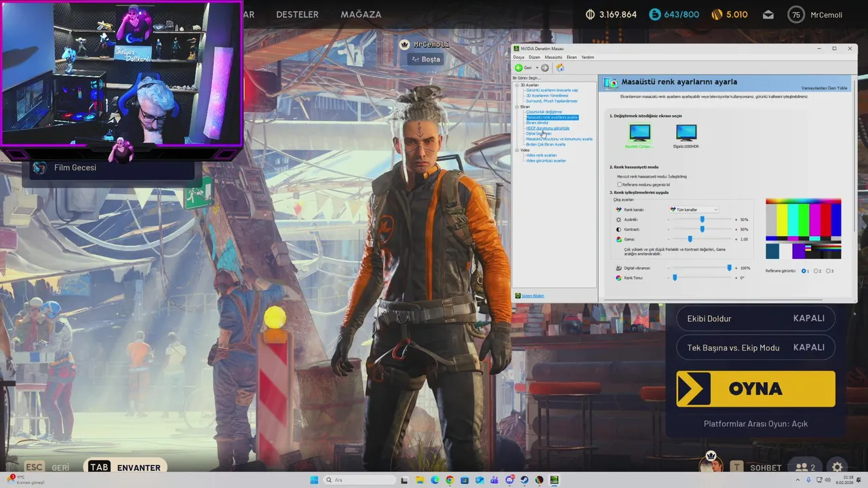Toggle Ekibi Doldur KAPALI option
This screenshot has height=488, width=868.
(x=755, y=319)
